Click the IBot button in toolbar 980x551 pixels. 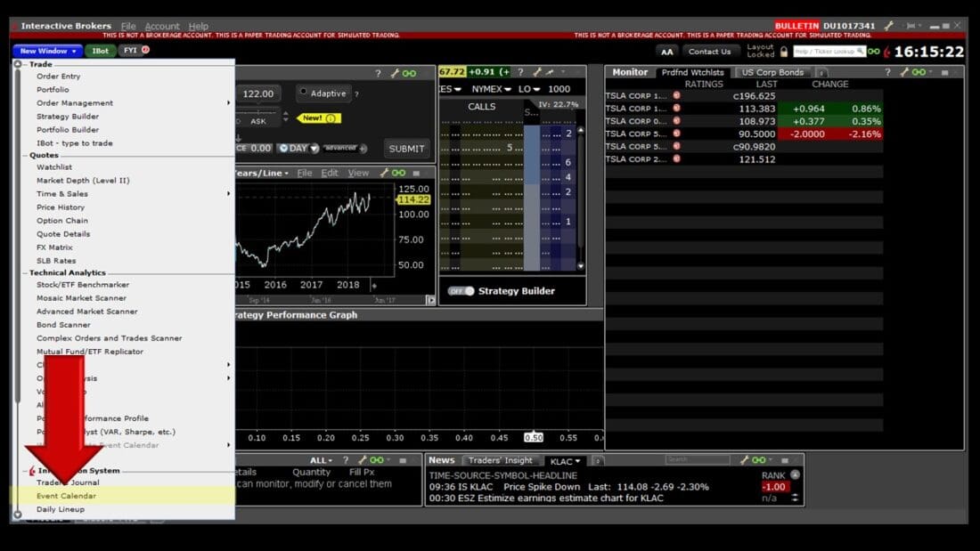tap(100, 51)
